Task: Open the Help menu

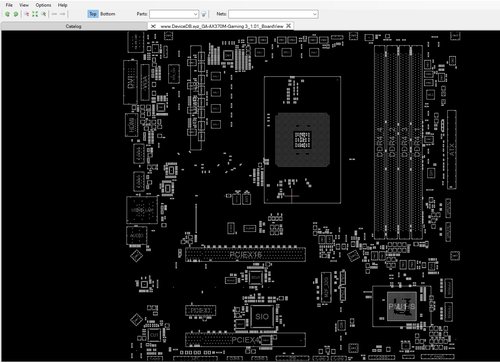Action: [62, 5]
